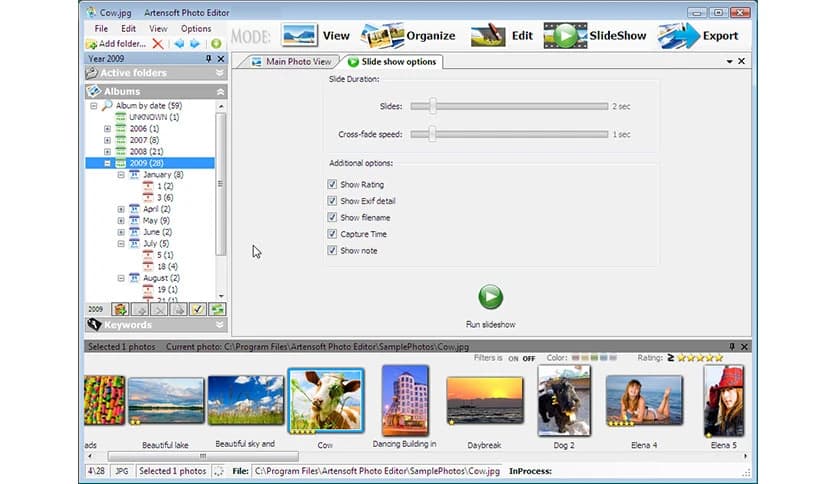Close the Slide show options tab
Viewport: 836px width, 484px height.
point(742,61)
